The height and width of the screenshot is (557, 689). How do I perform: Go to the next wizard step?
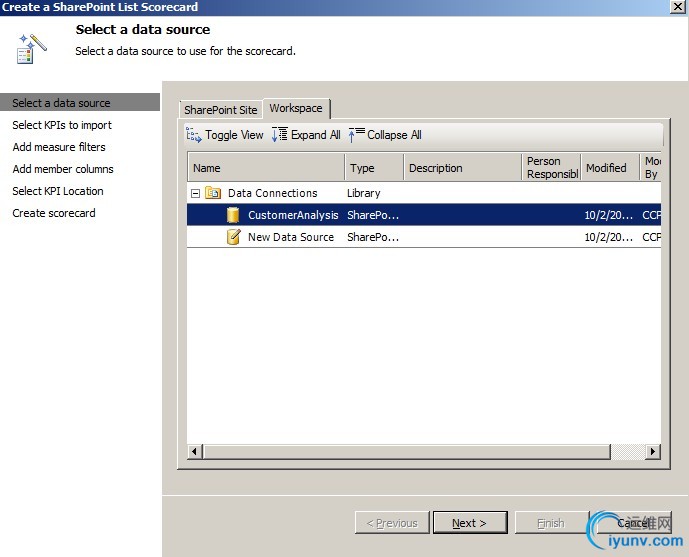(470, 523)
